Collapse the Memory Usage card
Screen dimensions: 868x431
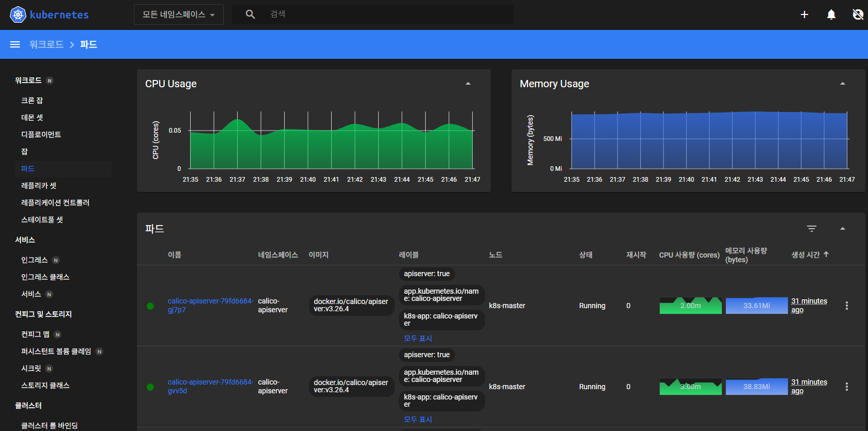(x=843, y=84)
